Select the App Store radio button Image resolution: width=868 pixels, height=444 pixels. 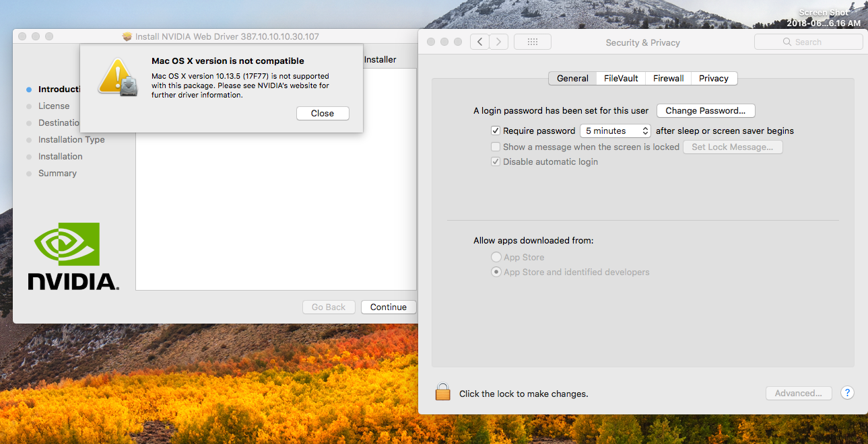496,257
